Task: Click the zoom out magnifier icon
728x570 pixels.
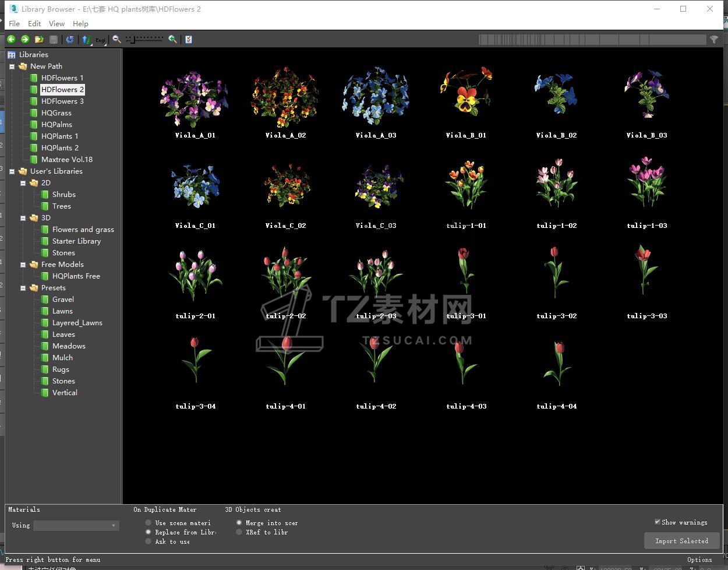Action: click(x=116, y=39)
